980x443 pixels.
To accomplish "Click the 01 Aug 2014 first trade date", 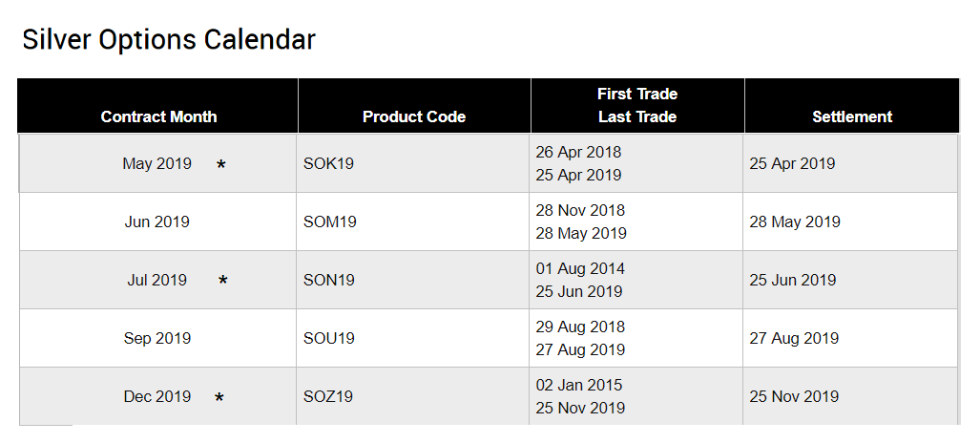I will point(580,269).
